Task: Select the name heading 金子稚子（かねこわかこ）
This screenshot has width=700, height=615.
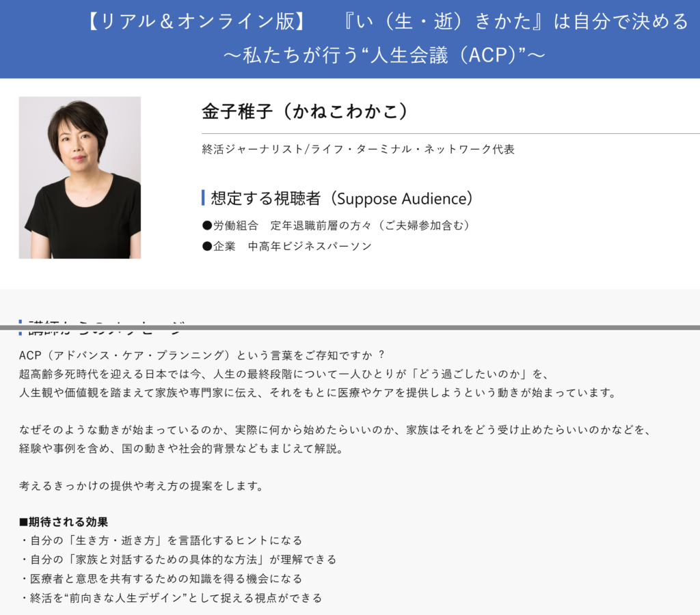Action: pyautogui.click(x=305, y=111)
